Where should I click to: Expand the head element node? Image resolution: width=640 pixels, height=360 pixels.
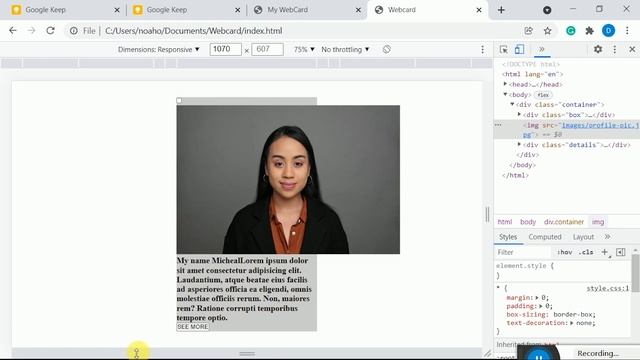coord(505,84)
